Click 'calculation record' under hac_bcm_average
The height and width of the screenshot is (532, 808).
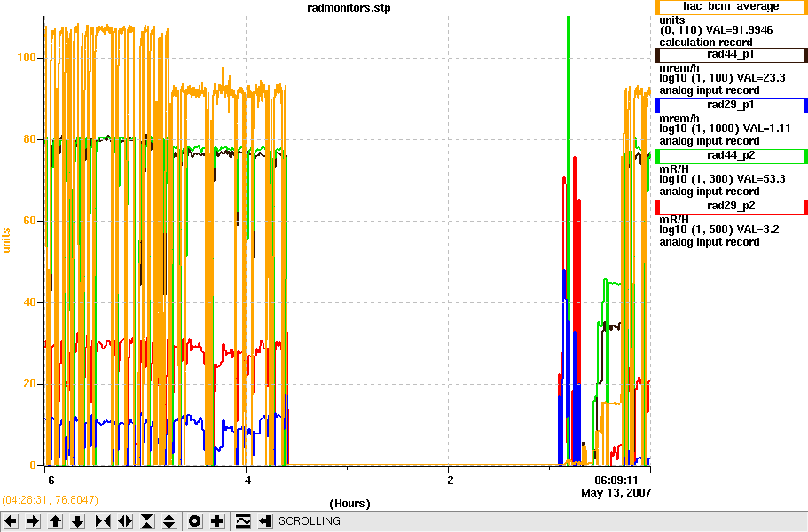point(706,43)
